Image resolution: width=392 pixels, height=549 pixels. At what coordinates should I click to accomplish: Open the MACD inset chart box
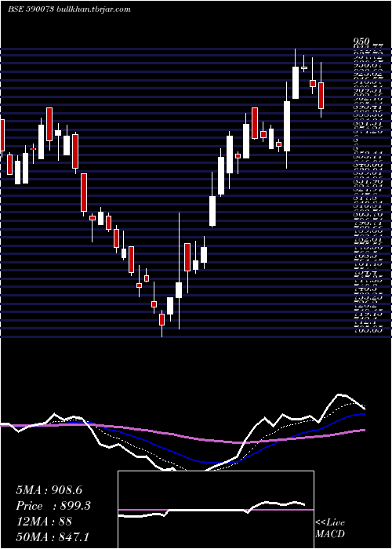click(x=216, y=510)
